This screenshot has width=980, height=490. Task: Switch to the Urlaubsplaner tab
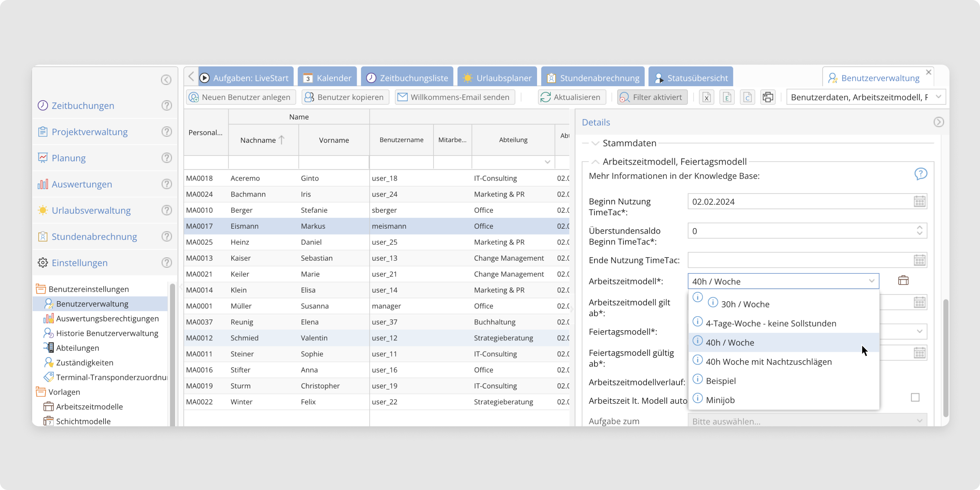point(497,78)
